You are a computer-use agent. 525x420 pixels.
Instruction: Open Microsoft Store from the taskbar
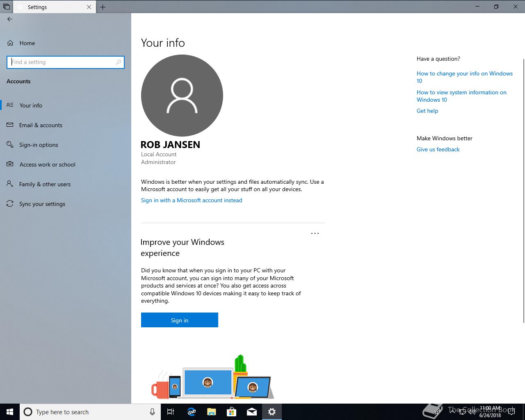tap(231, 412)
